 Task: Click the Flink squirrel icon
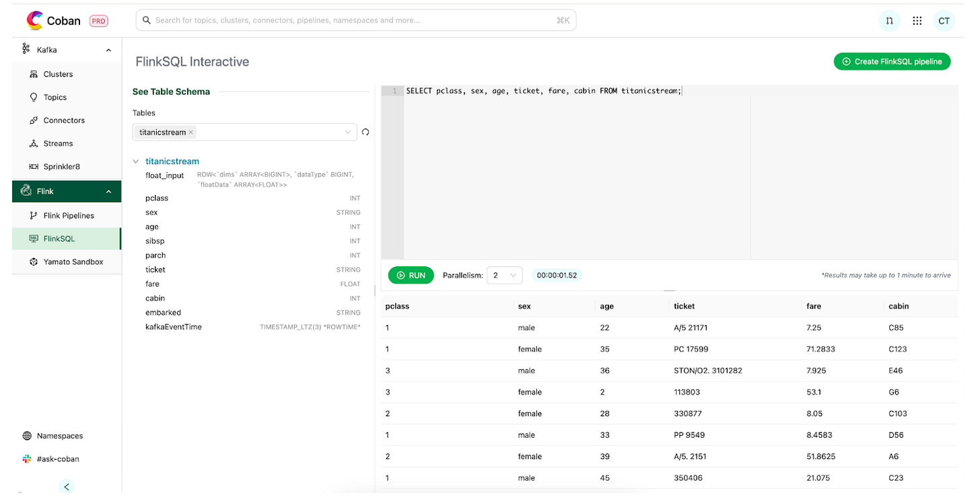[26, 191]
